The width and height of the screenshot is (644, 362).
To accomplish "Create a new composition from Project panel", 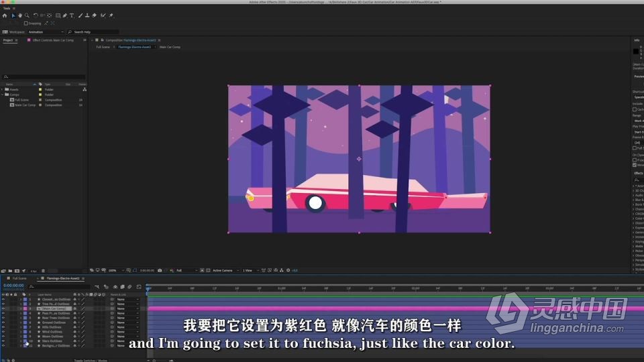I will click(17, 271).
